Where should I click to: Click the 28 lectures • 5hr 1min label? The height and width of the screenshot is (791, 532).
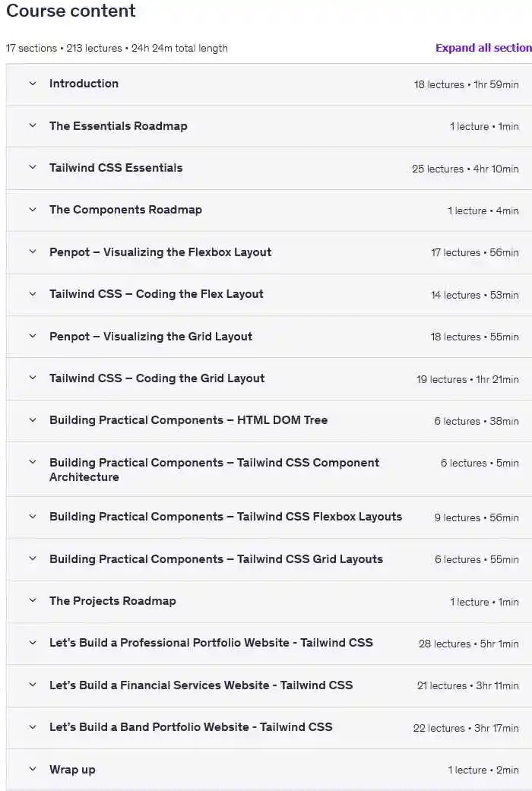click(x=468, y=644)
